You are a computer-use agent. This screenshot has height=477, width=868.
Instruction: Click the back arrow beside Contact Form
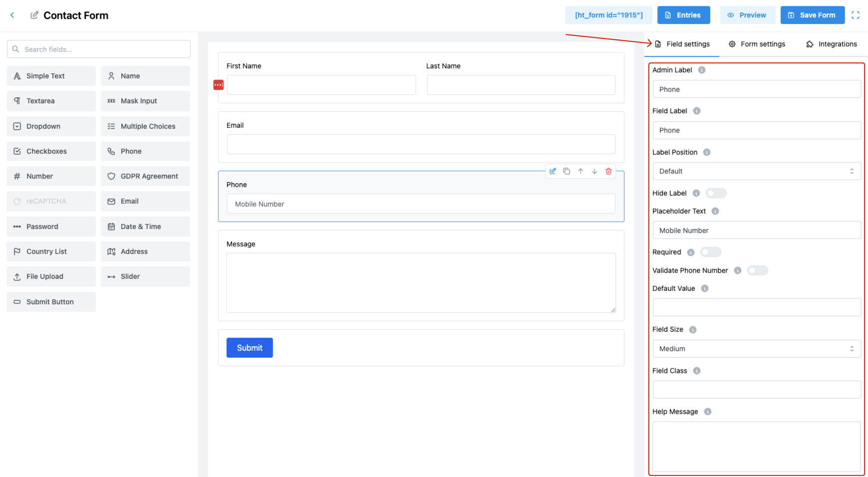(12, 15)
